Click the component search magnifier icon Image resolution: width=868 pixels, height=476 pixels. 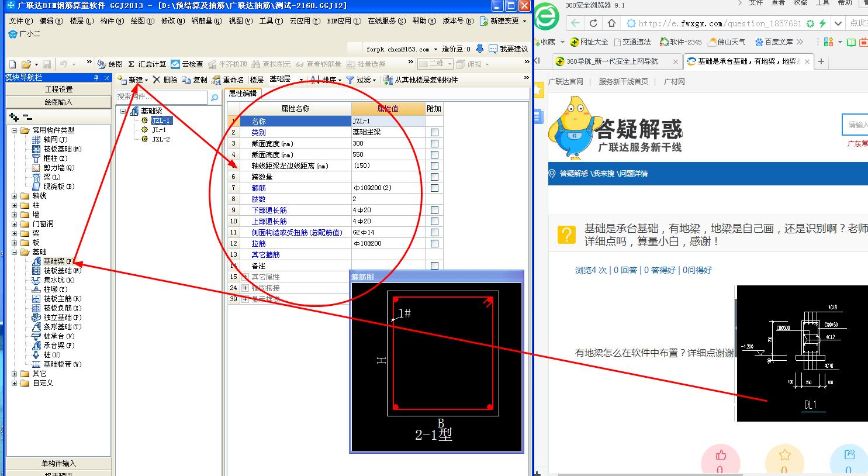tap(215, 97)
